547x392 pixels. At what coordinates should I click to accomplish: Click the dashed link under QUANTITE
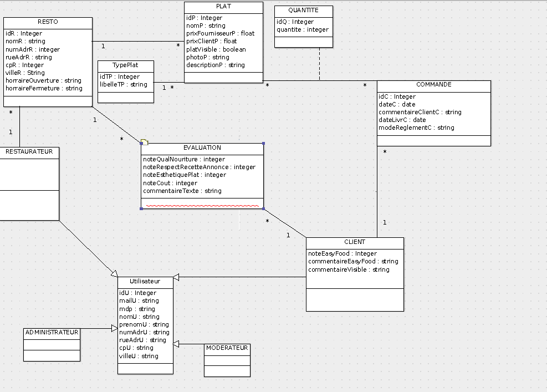point(319,64)
